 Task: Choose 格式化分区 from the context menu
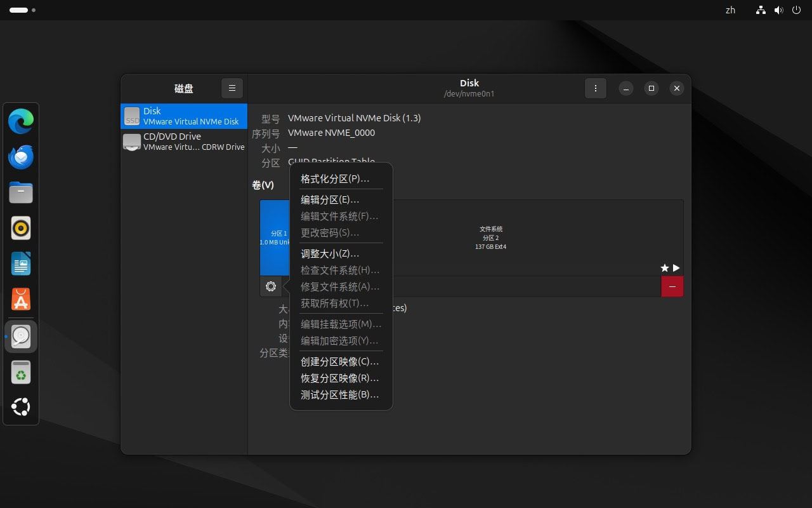coord(334,178)
